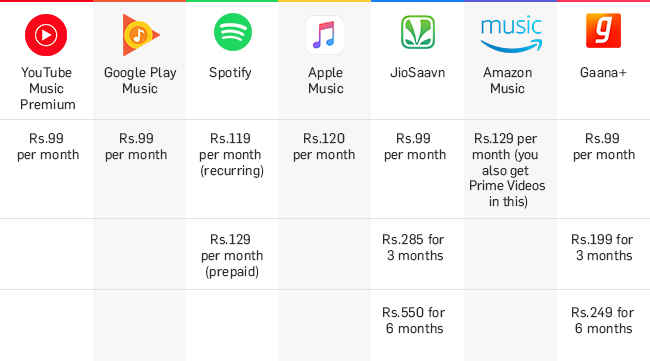Image resolution: width=650 pixels, height=361 pixels.
Task: Click JioSaavn Rs.285 for 3 months
Action: [414, 247]
